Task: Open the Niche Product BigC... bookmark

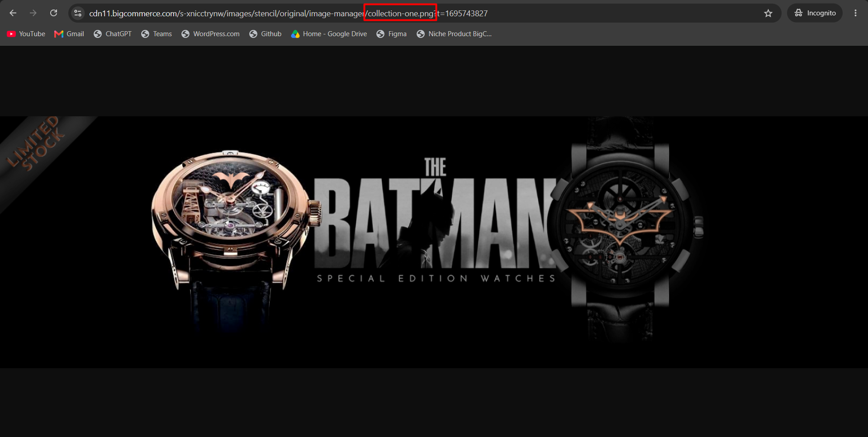Action: [x=454, y=34]
